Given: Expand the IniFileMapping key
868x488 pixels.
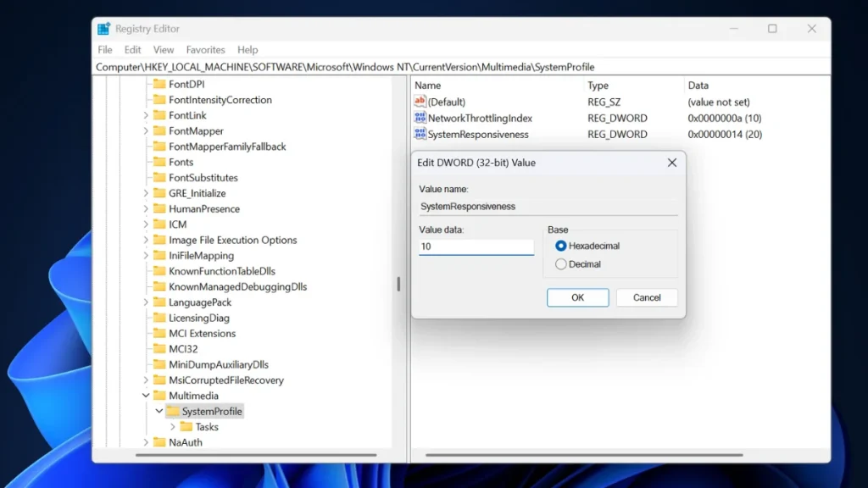Looking at the screenshot, I should tap(146, 256).
